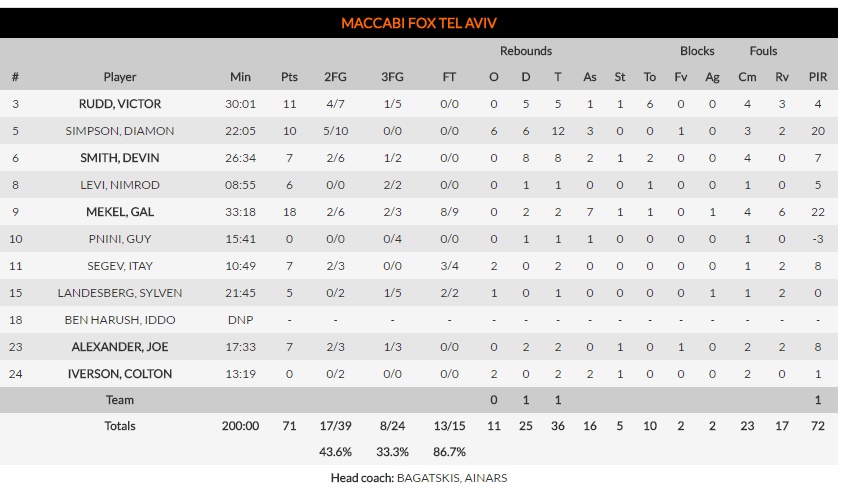The width and height of the screenshot is (847, 501).
Task: Click Guy Pnini's name
Action: click(120, 239)
